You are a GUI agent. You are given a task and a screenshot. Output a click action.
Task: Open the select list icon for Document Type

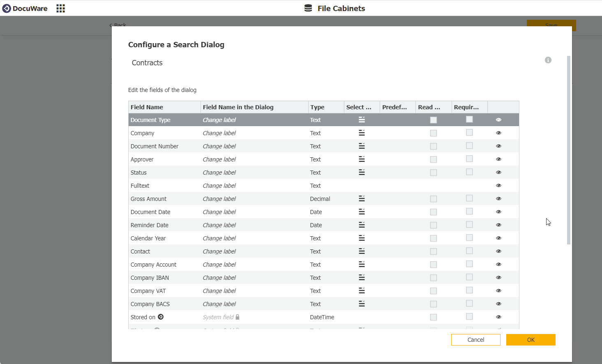coord(361,120)
